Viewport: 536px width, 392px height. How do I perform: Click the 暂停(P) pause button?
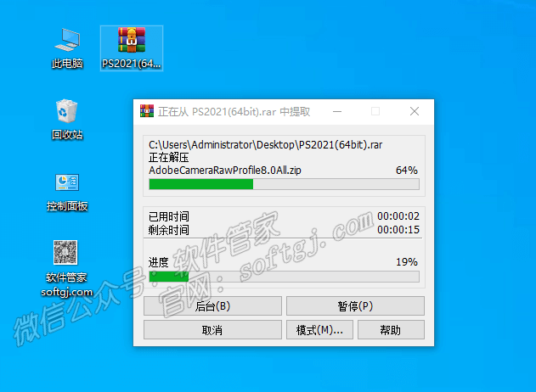point(355,306)
